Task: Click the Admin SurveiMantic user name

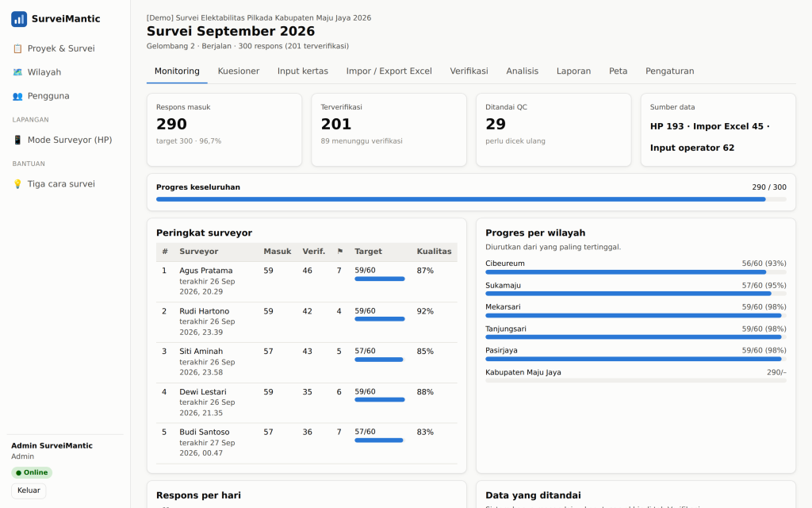Action: tap(52, 446)
